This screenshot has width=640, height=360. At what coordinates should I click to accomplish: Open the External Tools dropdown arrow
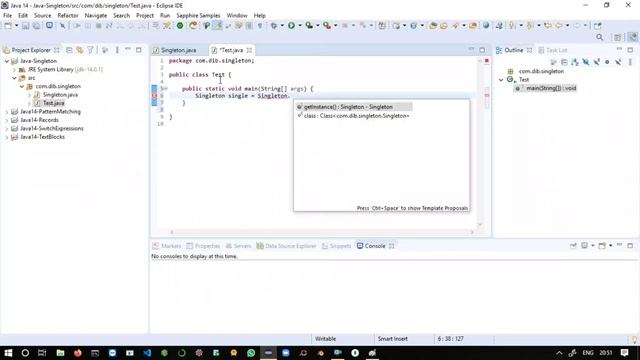tap(336, 26)
